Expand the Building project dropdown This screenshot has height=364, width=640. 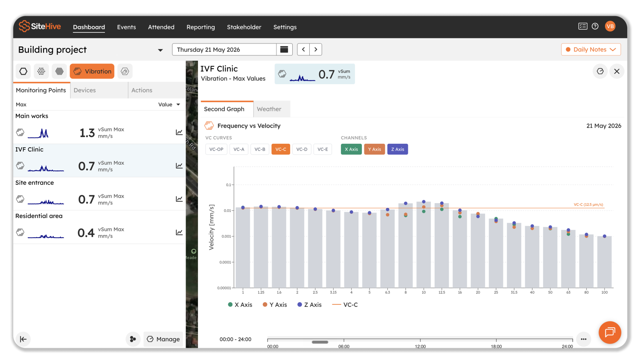click(160, 50)
